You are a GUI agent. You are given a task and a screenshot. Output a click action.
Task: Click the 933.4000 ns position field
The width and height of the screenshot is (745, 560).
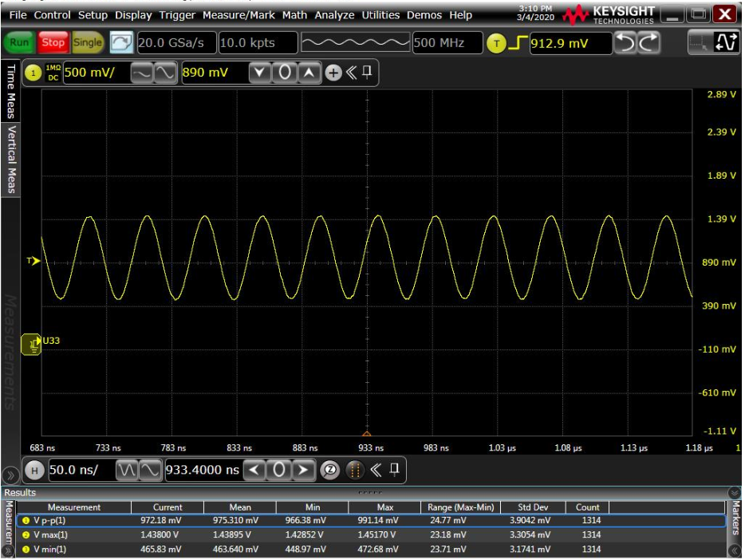[x=203, y=470]
